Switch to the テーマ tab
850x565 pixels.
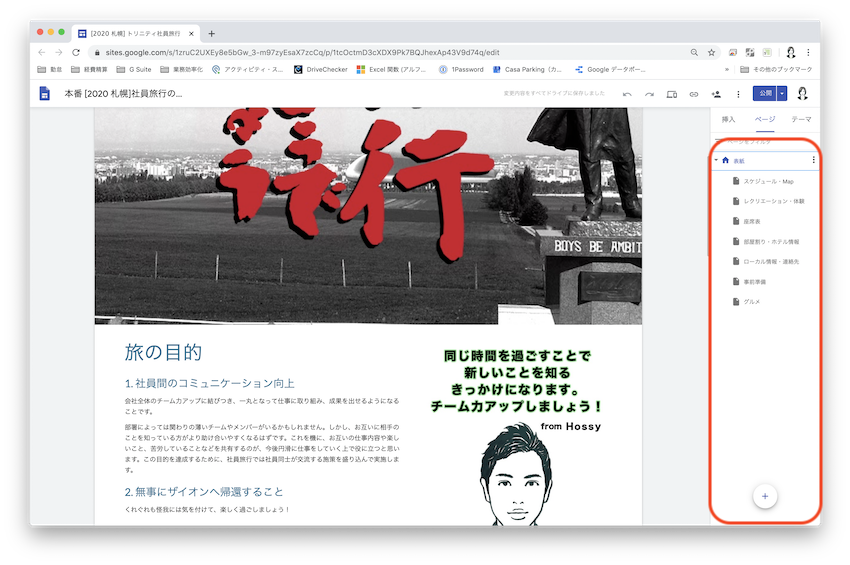pos(801,119)
